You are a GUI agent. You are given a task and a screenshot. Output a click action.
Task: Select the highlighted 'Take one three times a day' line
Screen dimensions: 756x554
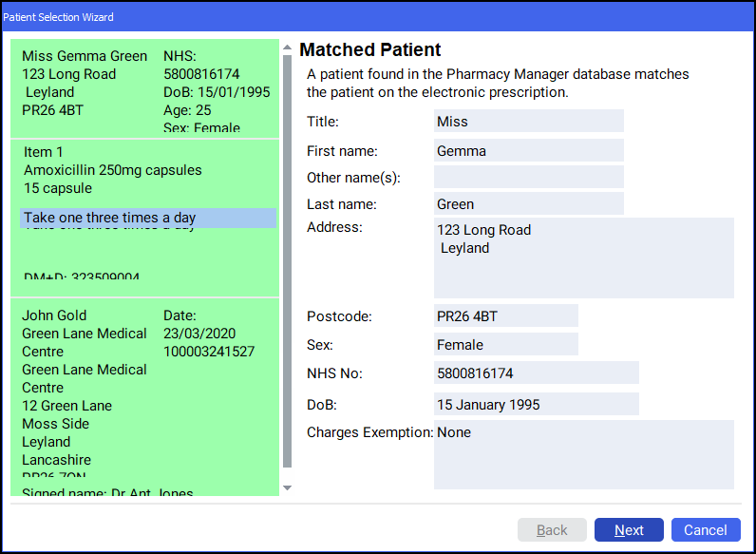147,218
